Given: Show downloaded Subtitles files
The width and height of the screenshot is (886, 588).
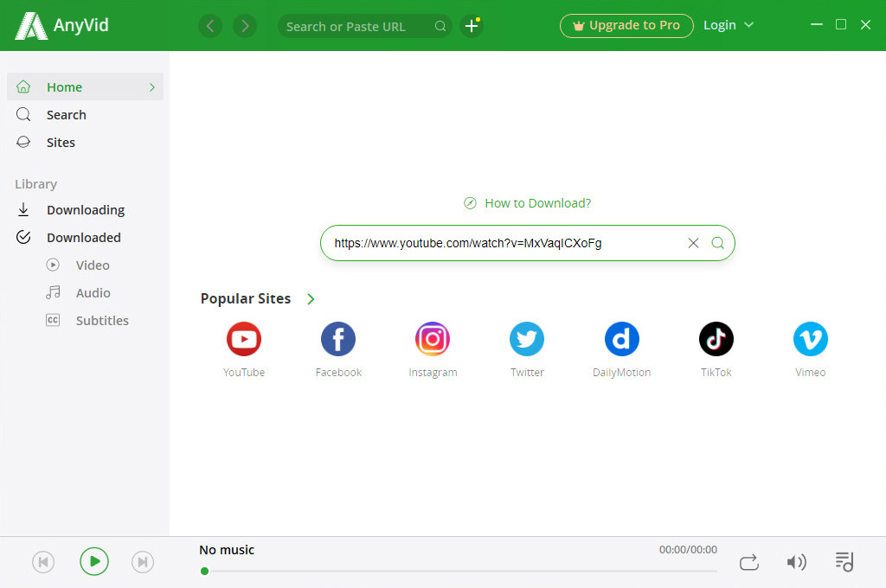Looking at the screenshot, I should coord(86,320).
